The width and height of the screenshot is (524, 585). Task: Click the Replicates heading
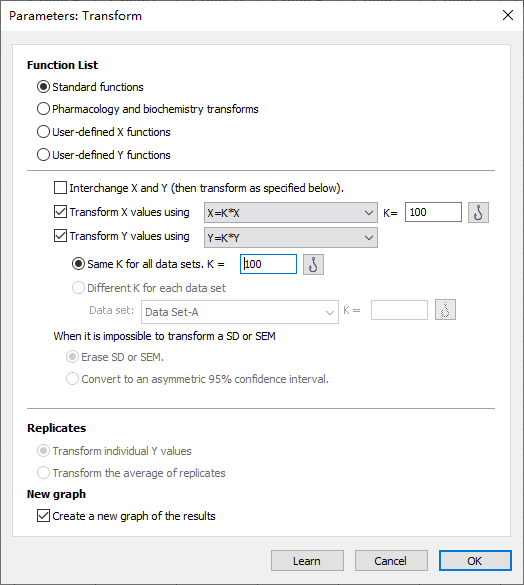point(56,428)
